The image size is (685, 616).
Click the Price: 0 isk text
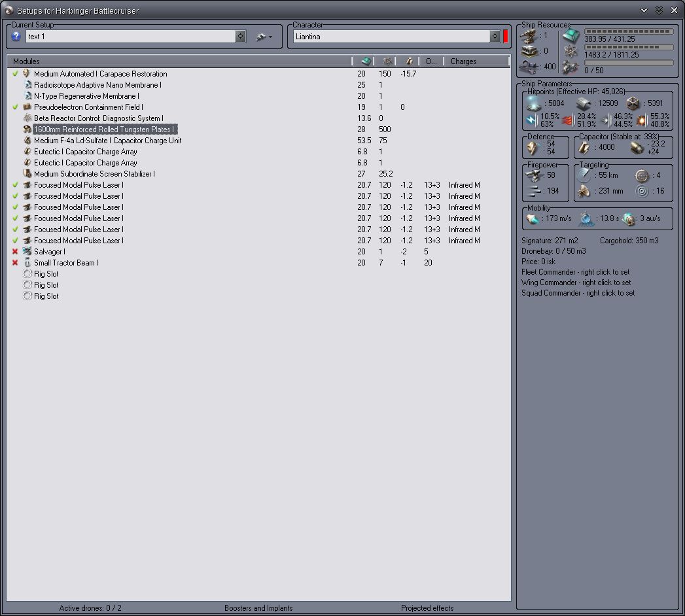click(538, 262)
